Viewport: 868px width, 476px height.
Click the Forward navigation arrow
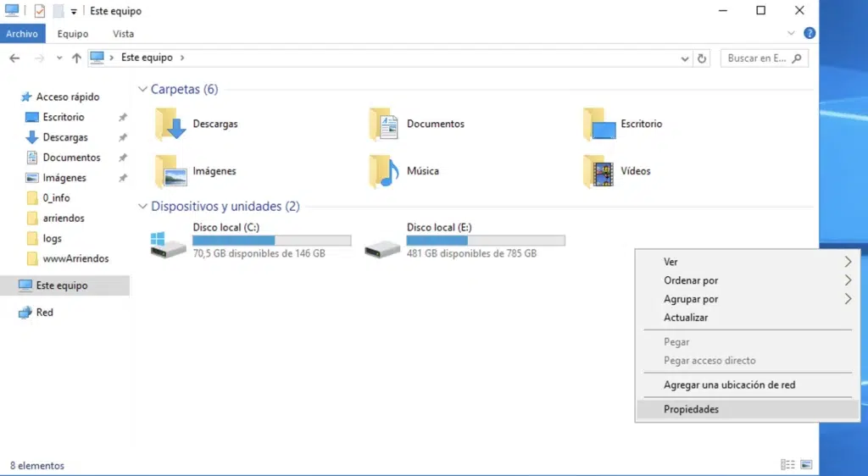click(39, 58)
